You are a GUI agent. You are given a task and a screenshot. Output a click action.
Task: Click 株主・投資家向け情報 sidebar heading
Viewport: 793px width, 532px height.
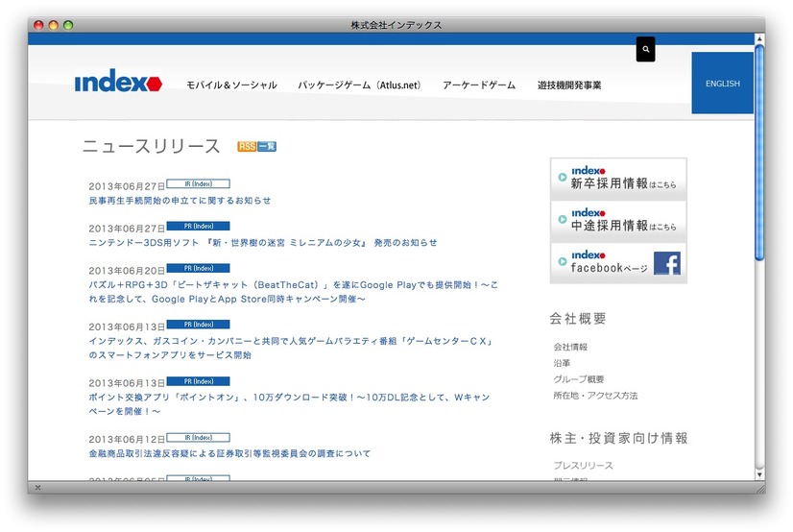click(619, 438)
